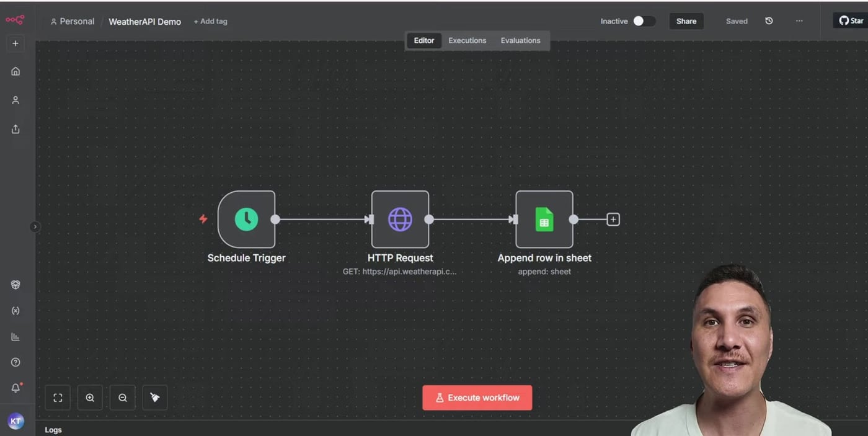The width and height of the screenshot is (868, 436).
Task: Click the Append row in sheet label text
Action: (x=544, y=258)
